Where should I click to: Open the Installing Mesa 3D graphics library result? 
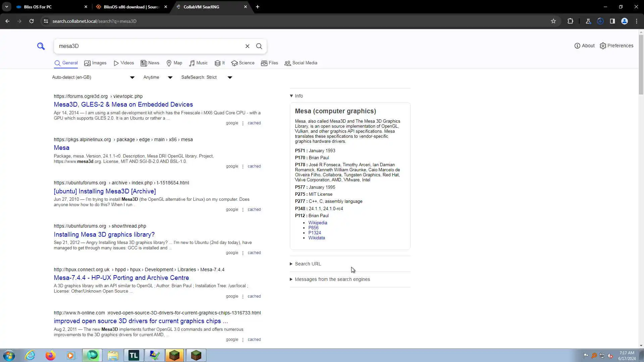point(104,234)
